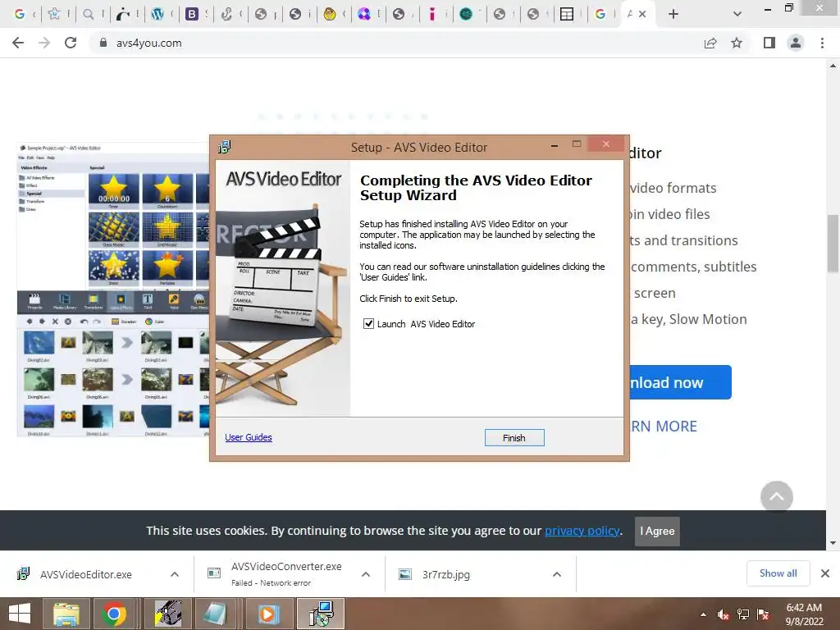840x630 pixels.
Task: Open the Windows Start menu
Action: (20, 614)
